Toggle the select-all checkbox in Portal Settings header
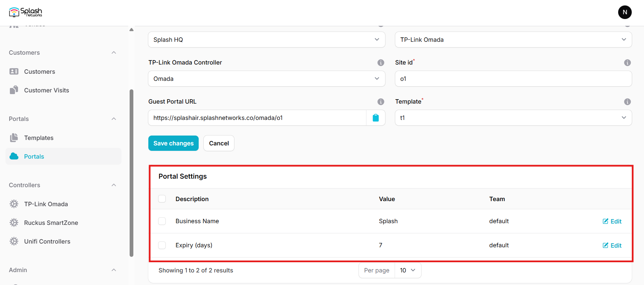Image resolution: width=644 pixels, height=285 pixels. tap(162, 199)
